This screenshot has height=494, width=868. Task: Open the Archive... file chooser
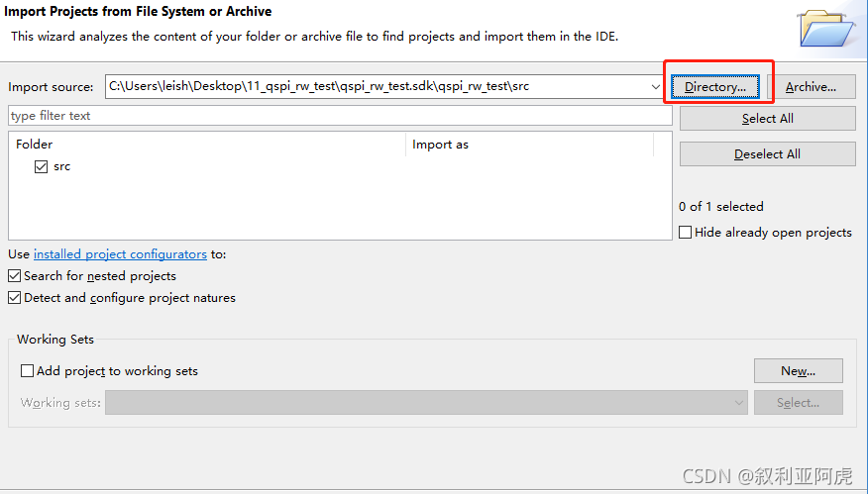pos(811,87)
